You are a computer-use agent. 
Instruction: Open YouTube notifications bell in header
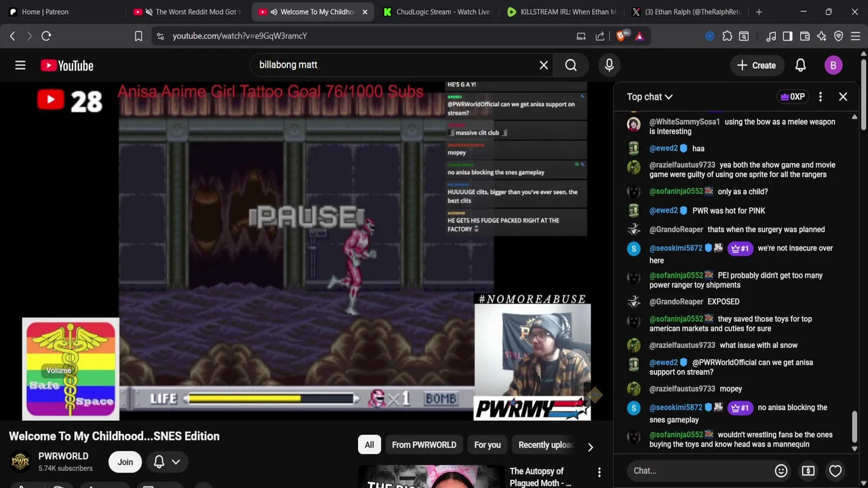click(x=800, y=65)
